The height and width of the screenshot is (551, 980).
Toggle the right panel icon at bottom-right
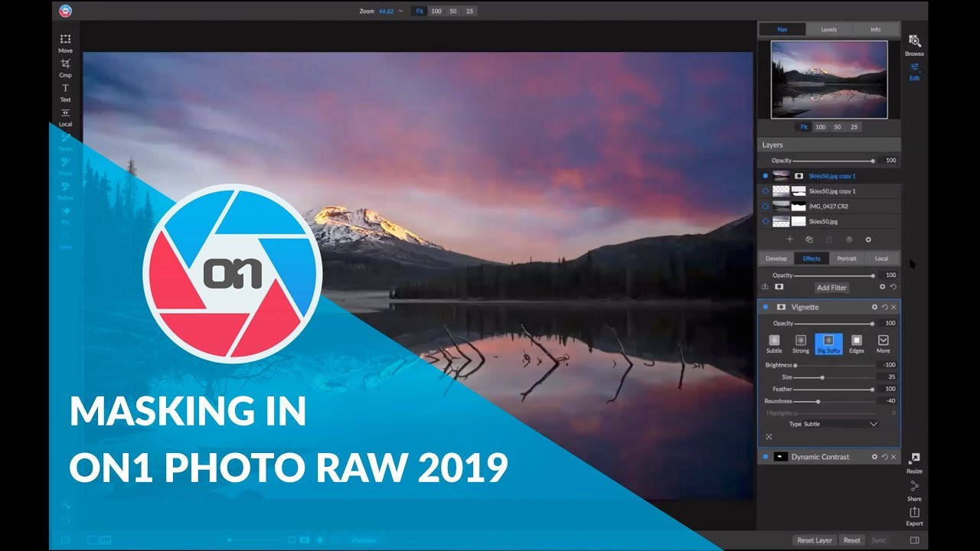click(914, 540)
